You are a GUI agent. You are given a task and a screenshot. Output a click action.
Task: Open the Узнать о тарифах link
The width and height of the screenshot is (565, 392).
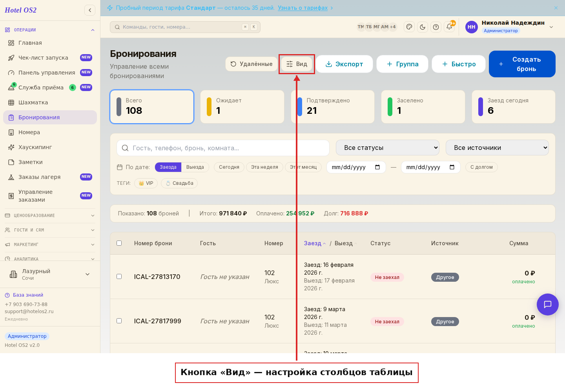(303, 8)
